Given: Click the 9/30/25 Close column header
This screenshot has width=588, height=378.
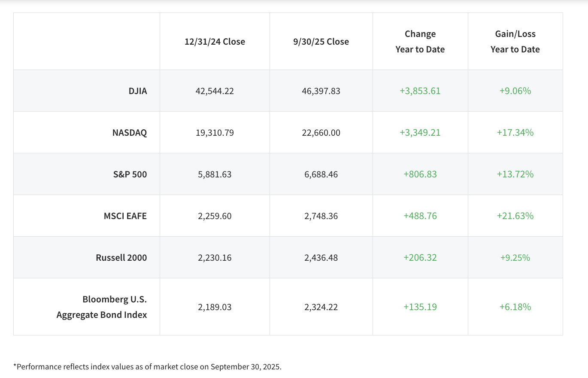Looking at the screenshot, I should coord(321,42).
